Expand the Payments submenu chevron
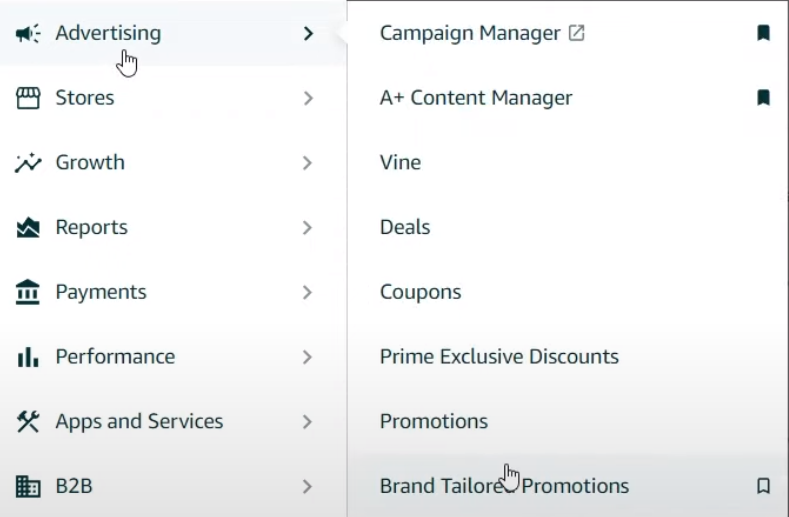 [308, 293]
